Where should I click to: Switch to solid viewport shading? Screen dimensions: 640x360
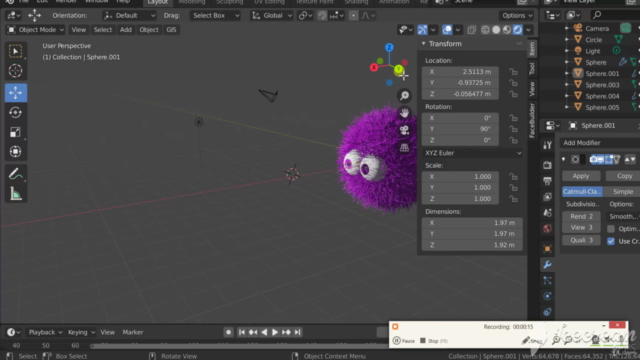496,29
